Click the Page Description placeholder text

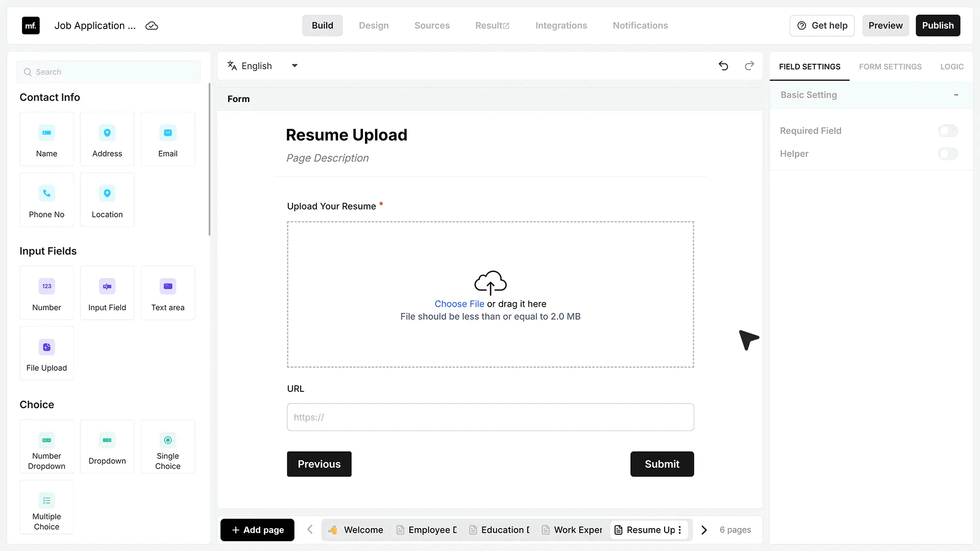click(x=328, y=158)
